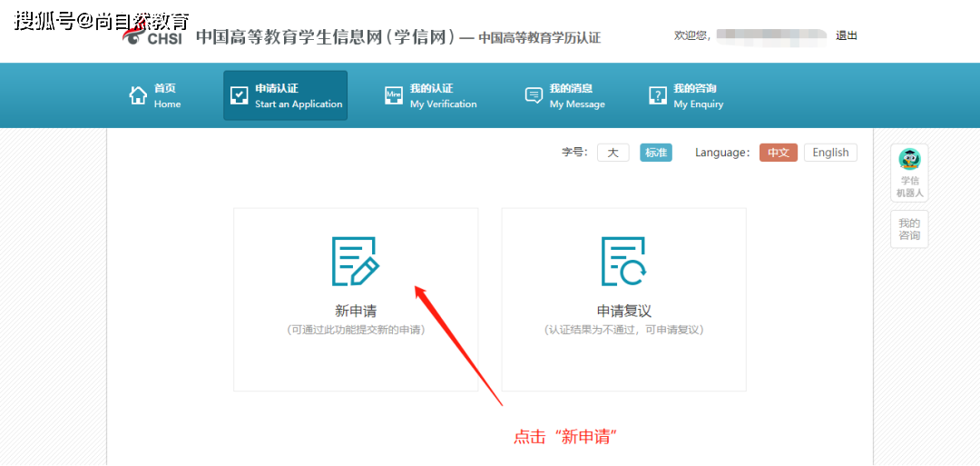Click the My Enquiry question mark icon
980x466 pixels.
658,96
